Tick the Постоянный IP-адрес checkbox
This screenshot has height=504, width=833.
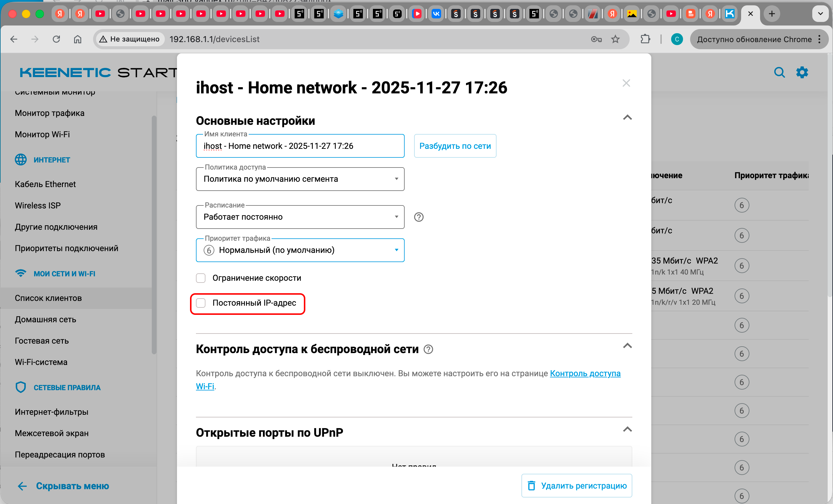(201, 303)
